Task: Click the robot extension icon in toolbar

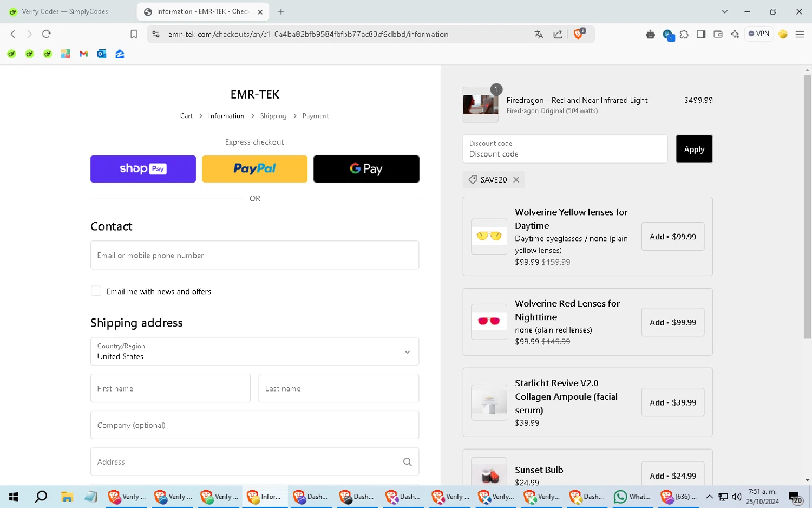Action: coord(650,34)
